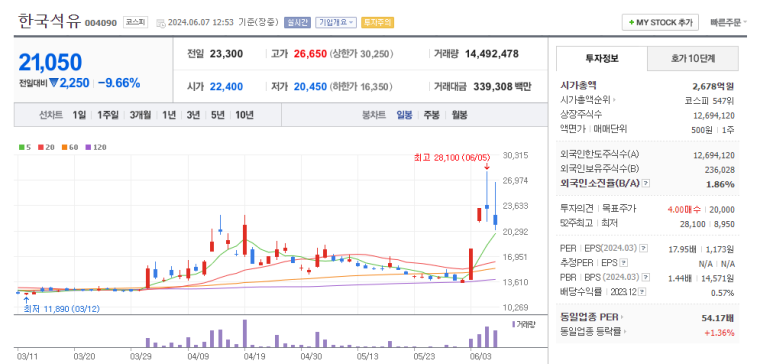Click the 외국인보유주식수(B) value 236,028
The width and height of the screenshot is (773, 364).
720,170
